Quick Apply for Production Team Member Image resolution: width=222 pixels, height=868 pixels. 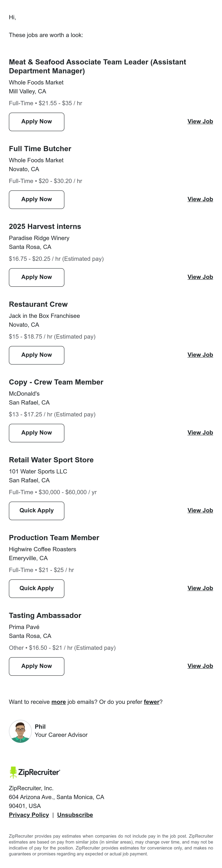(x=36, y=589)
